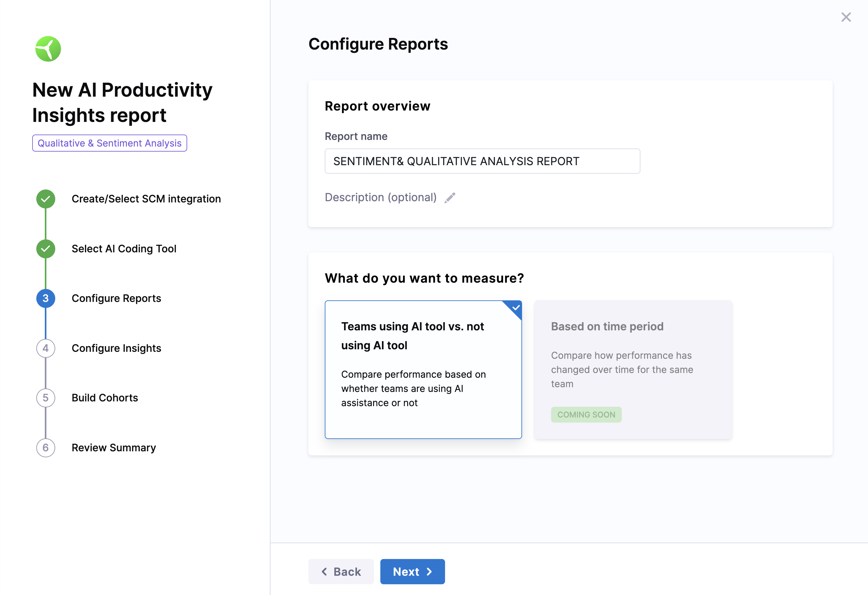Click Qualitative & Sentiment Analysis tag
The width and height of the screenshot is (868, 595).
(x=110, y=143)
